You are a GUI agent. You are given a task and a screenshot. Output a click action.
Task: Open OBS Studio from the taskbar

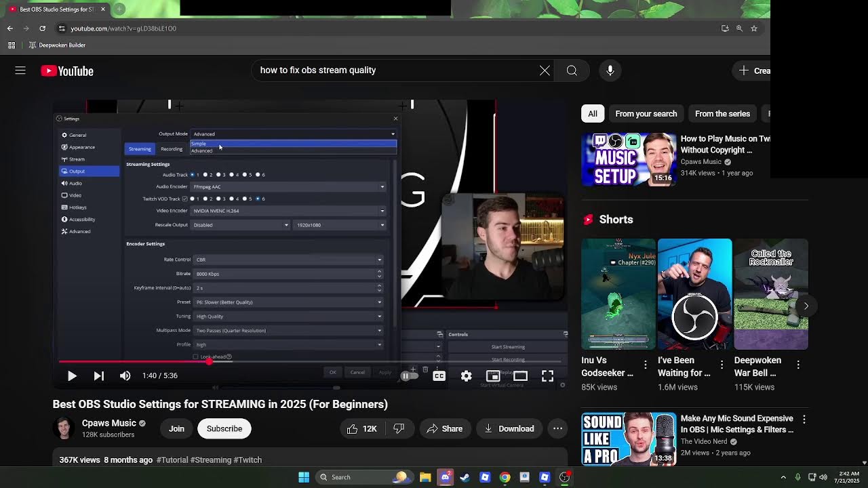pyautogui.click(x=564, y=477)
